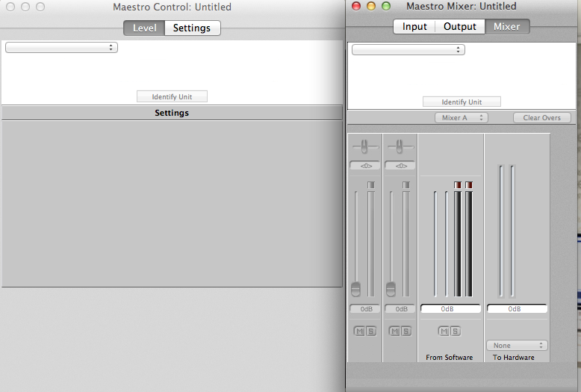The height and width of the screenshot is (392, 581).
Task: Click From Software 0dB level field
Action: (x=450, y=308)
